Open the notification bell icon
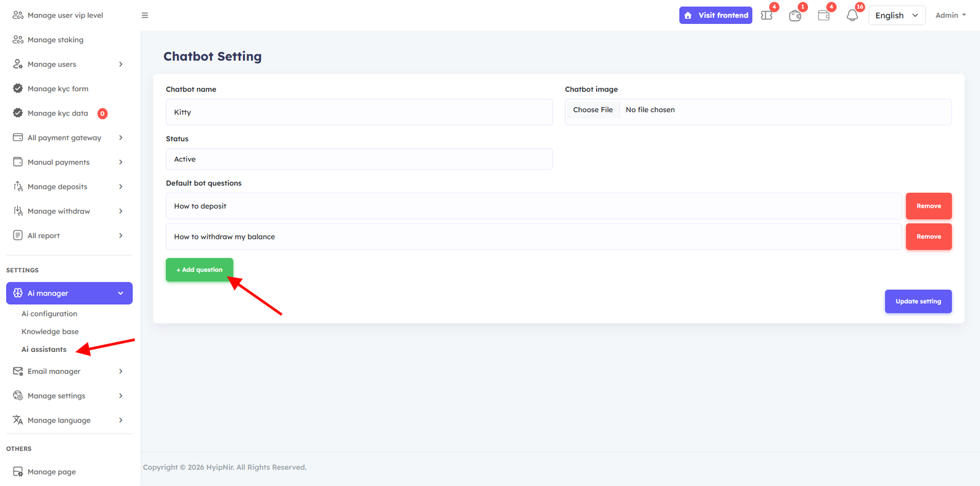The image size is (980, 486). click(852, 16)
